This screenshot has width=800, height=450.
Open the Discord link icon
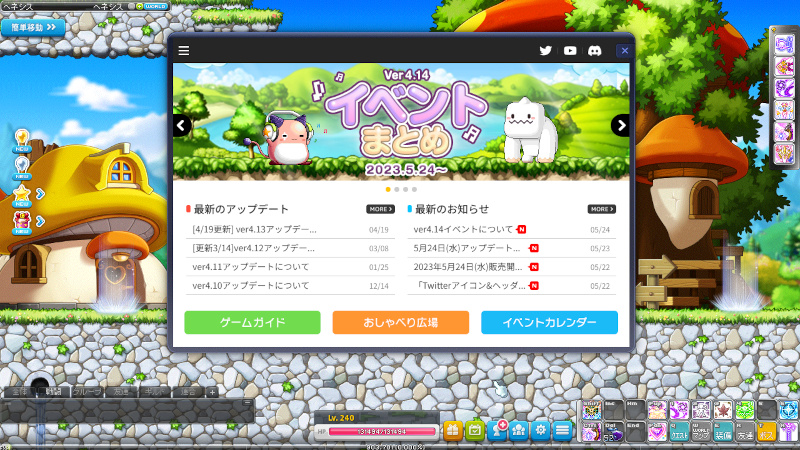click(x=594, y=51)
